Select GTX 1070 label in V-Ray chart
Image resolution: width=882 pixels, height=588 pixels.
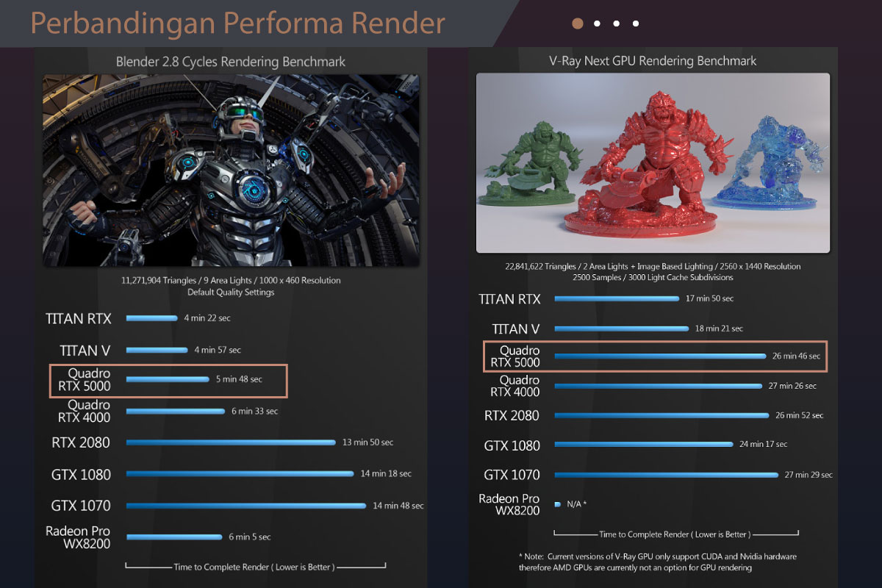(x=512, y=475)
